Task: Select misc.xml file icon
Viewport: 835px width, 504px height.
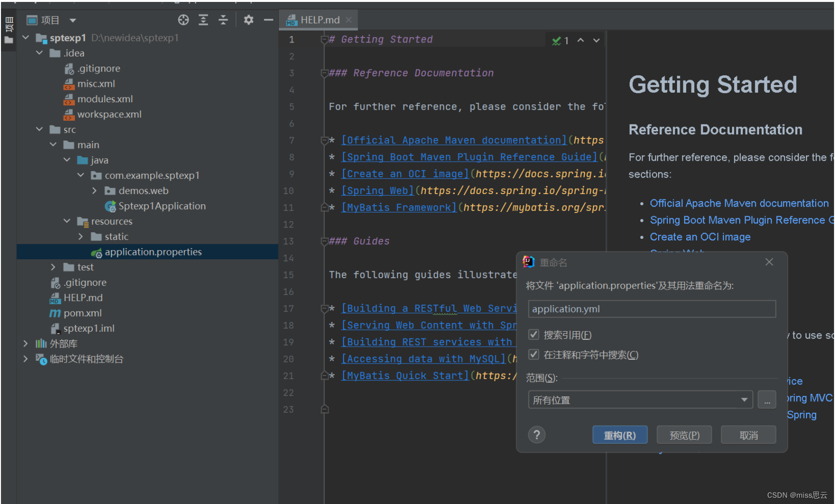Action: point(69,84)
